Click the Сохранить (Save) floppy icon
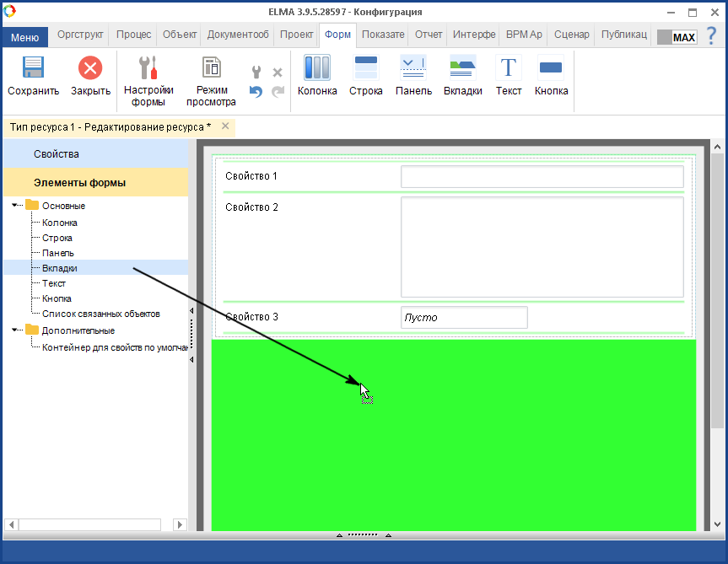728x564 pixels. point(33,69)
